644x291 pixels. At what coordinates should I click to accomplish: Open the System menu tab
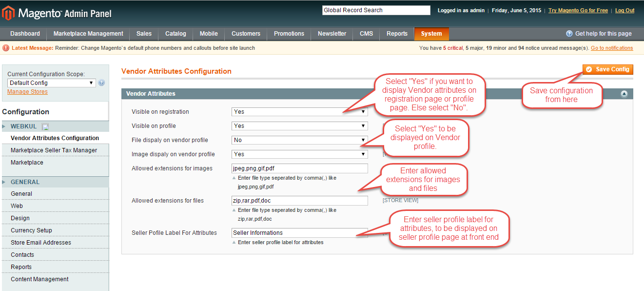click(431, 34)
